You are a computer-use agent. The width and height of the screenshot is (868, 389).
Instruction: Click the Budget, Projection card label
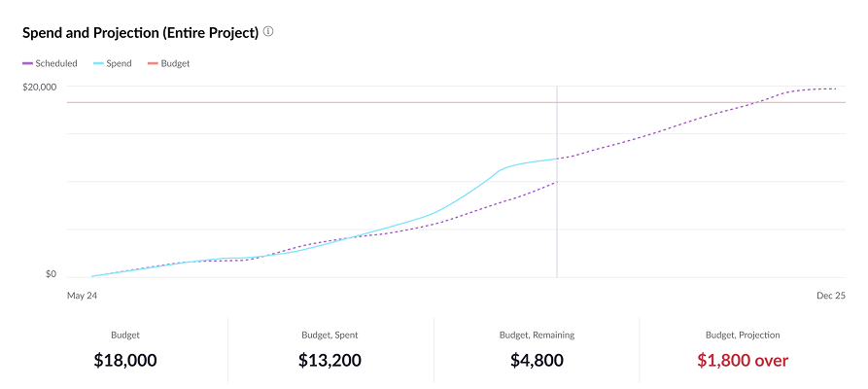click(x=743, y=336)
